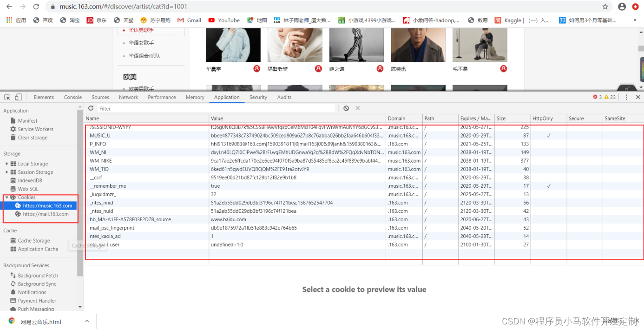
Task: Show the 23 warnings indicator
Action: (x=610, y=97)
